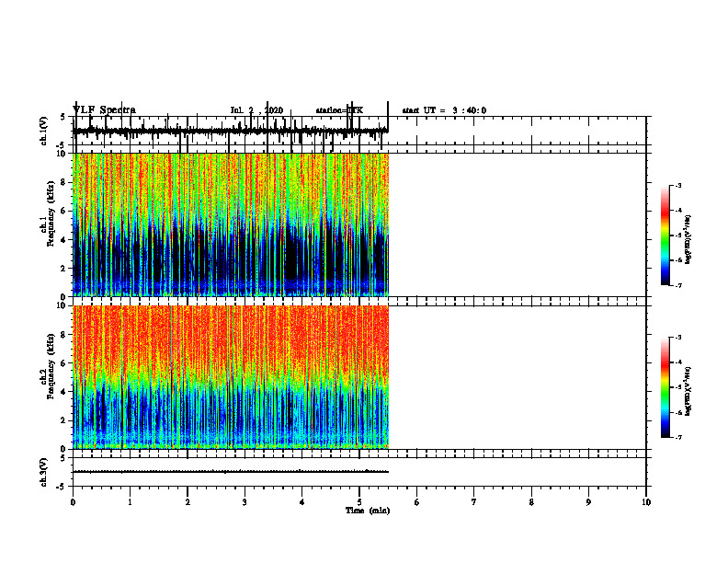This screenshot has width=728, height=563.
Task: Click the ch.3(V) flat waveform trace
Action: point(231,472)
